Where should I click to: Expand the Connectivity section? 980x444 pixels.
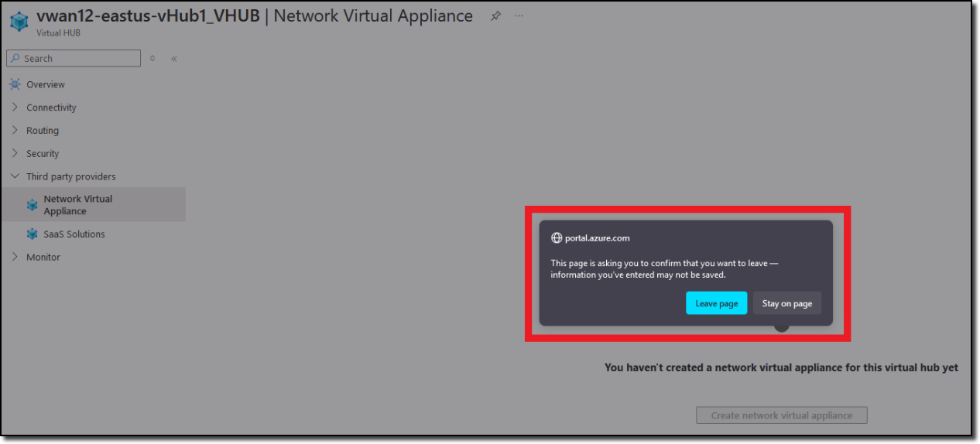[15, 108]
